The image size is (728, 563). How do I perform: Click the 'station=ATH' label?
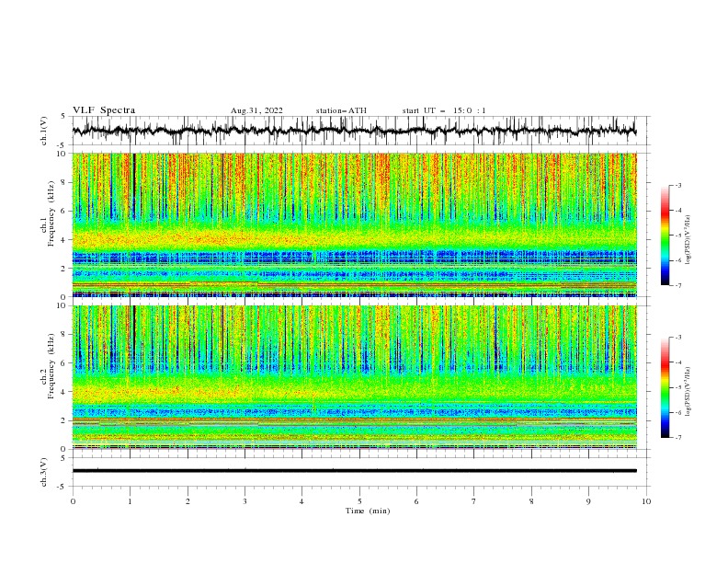[341, 110]
